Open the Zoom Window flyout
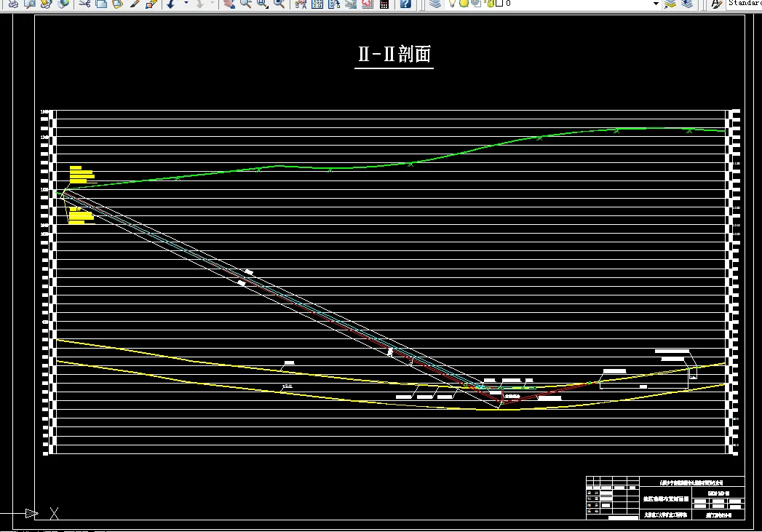 tap(263, 4)
